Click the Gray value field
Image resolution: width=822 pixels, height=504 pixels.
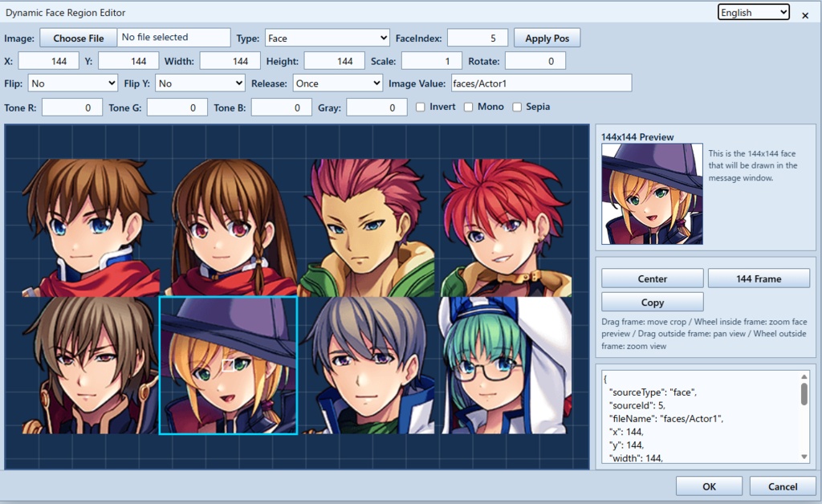376,108
